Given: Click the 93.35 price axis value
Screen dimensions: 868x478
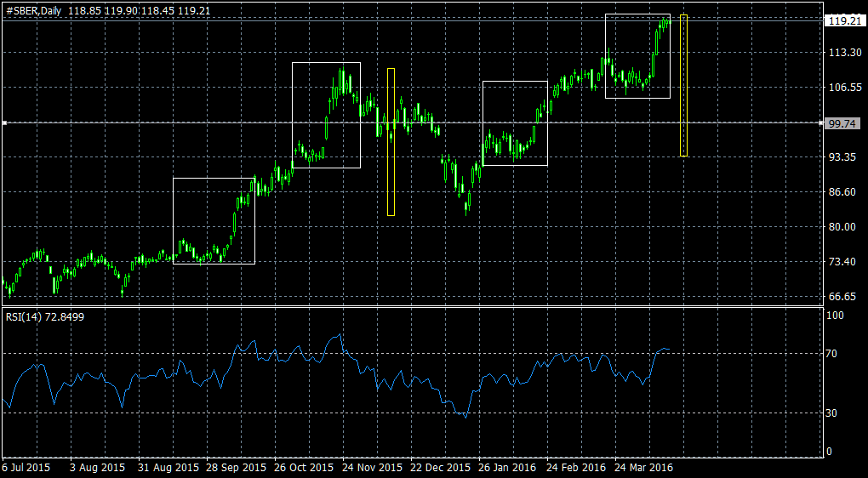Looking at the screenshot, I should click(842, 157).
